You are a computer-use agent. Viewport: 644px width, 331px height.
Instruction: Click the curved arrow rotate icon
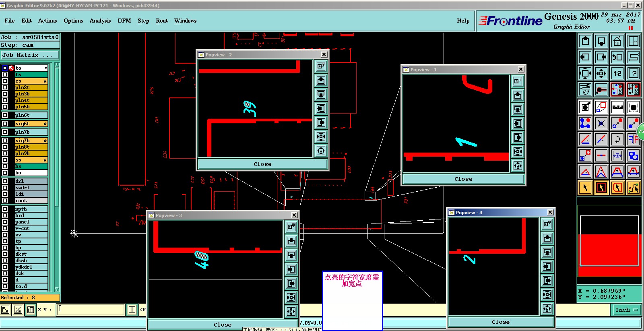coord(617,139)
